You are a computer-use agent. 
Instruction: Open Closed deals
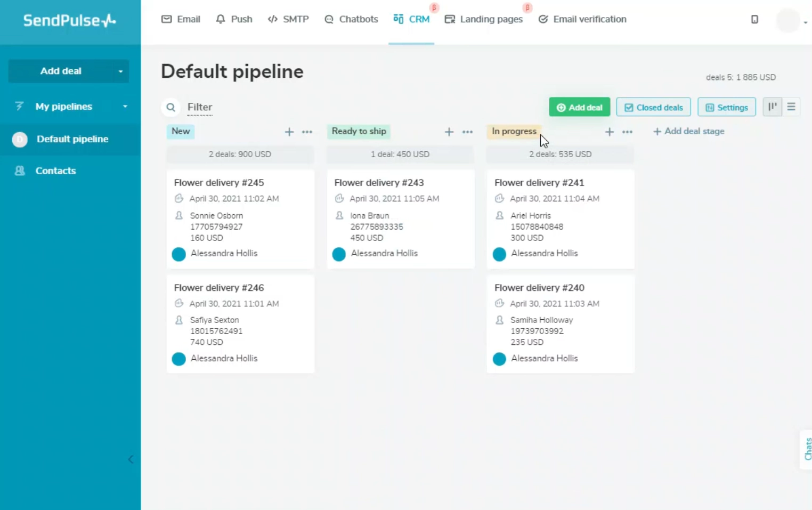(653, 107)
